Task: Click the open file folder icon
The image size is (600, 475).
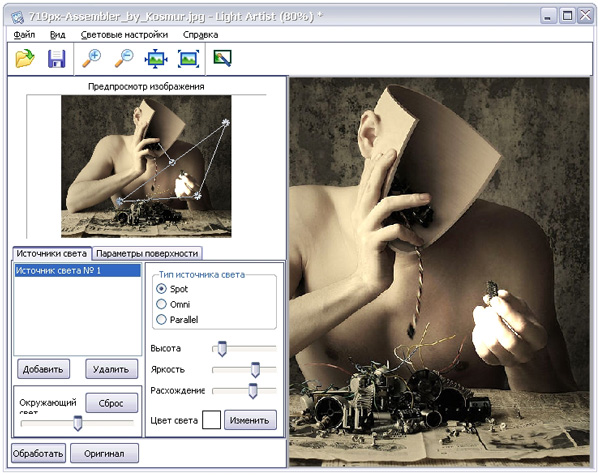Action: [25, 59]
